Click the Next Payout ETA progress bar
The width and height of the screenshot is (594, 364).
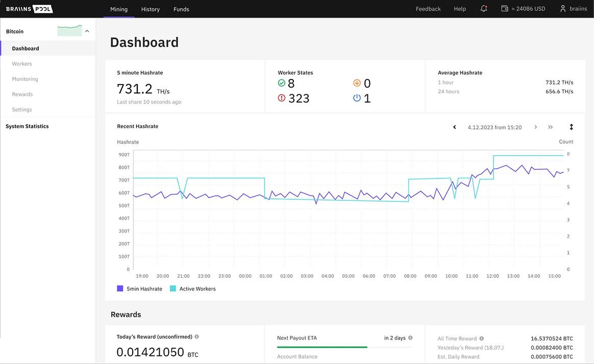pos(344,347)
